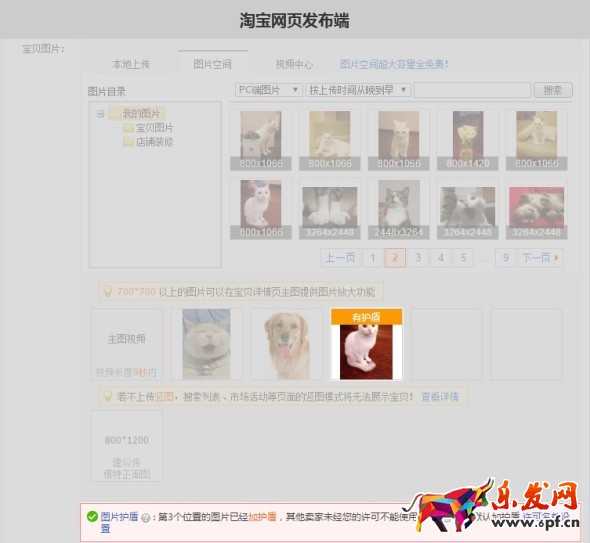Viewport: 590px width, 543px height.
Task: Click the green checkmark icon beside 图片护盾
Action: (92, 516)
